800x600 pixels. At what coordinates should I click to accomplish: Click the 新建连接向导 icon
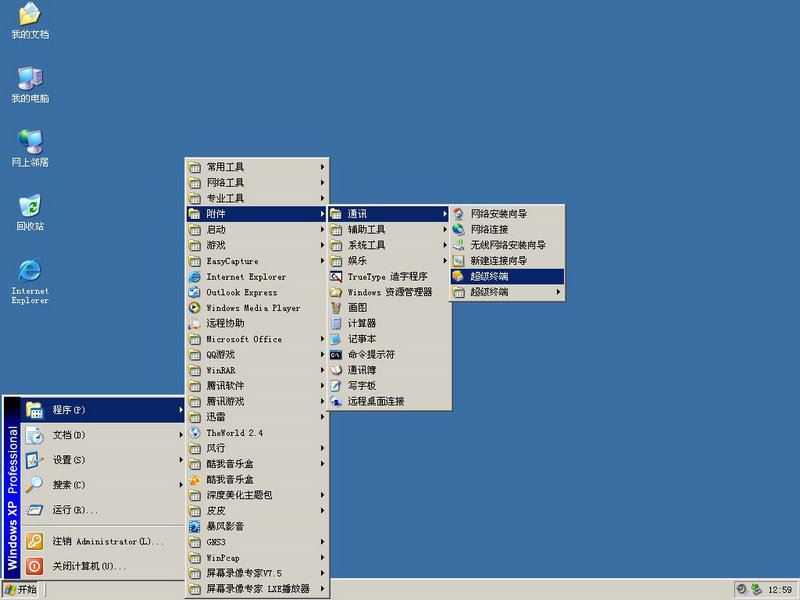(459, 261)
